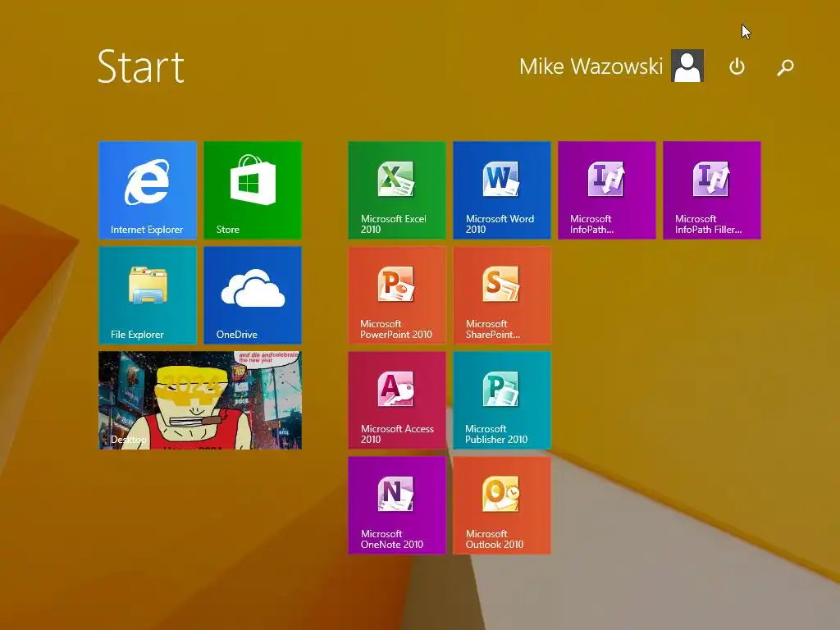
Task: Launch Microsoft PowerPoint 2010
Action: [397, 295]
